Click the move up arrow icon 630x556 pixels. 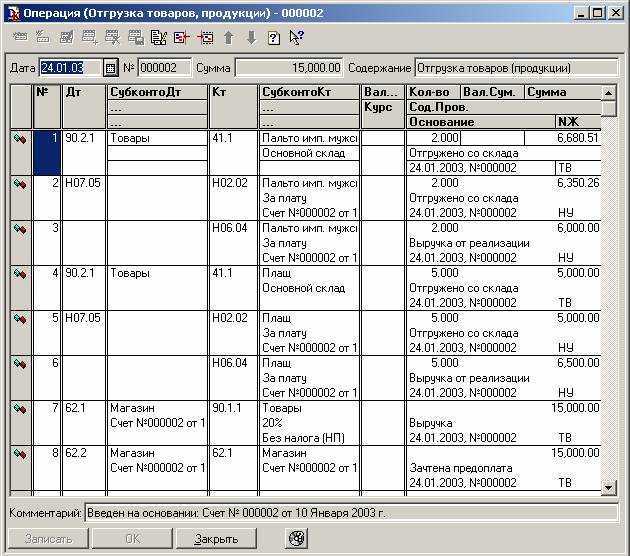pos(229,37)
